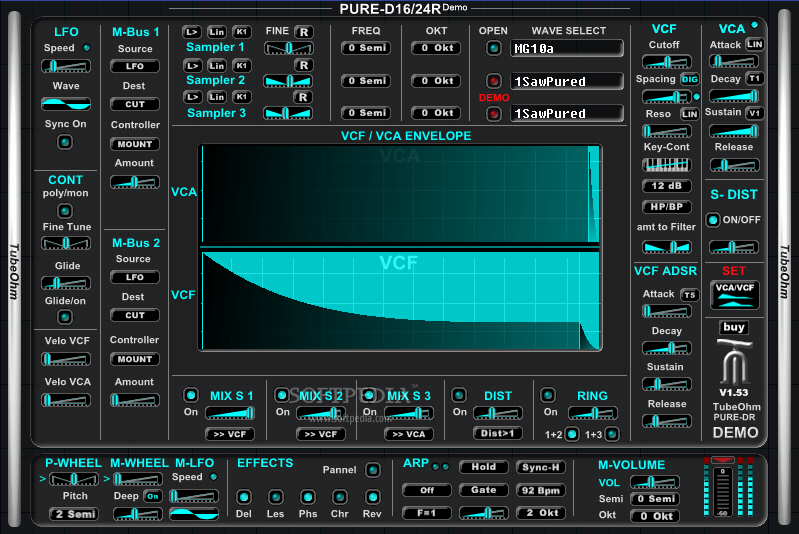Click the SET VCA/VCF envelope button
This screenshot has height=534, width=799.
tap(734, 295)
